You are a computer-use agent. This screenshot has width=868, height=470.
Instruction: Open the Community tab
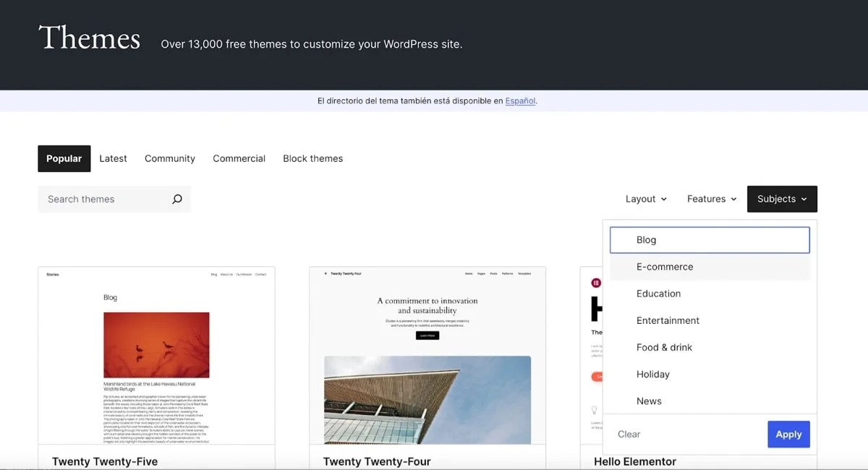coord(170,158)
